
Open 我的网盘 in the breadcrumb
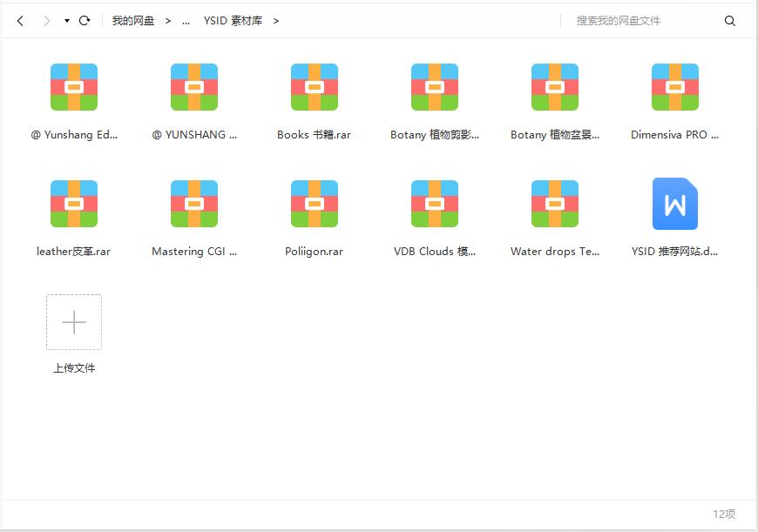click(x=133, y=21)
